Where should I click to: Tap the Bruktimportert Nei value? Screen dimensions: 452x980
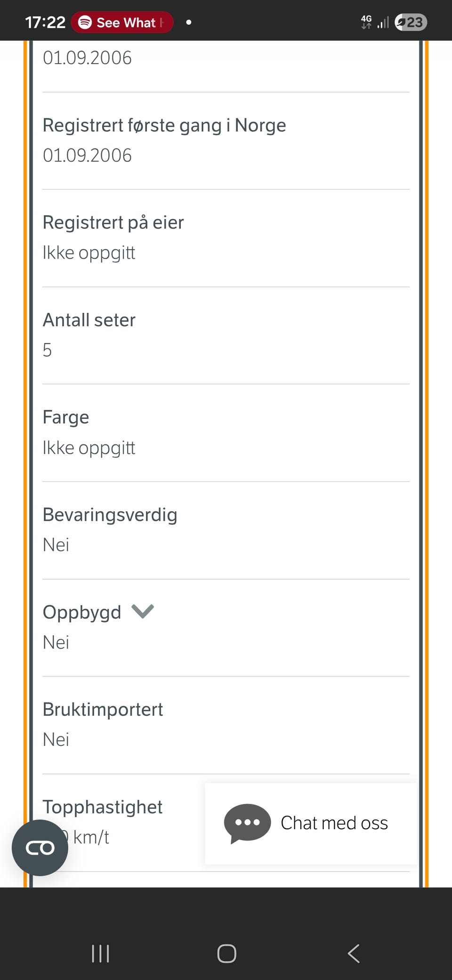[x=56, y=739]
